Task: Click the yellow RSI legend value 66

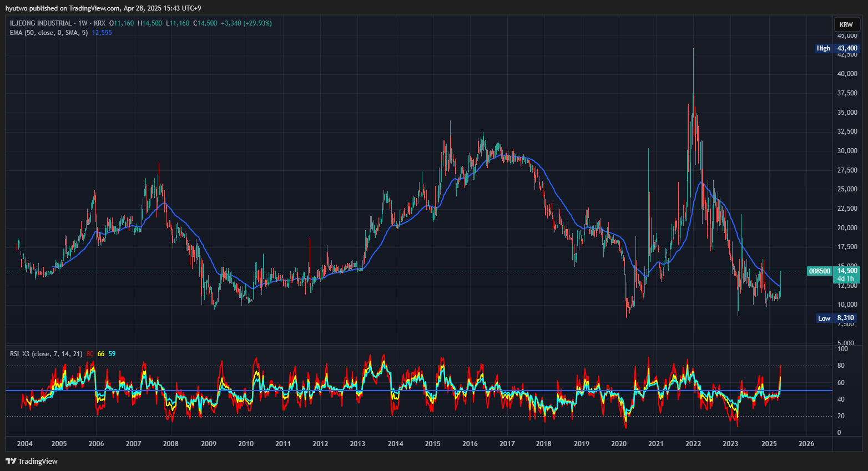Action: (101, 354)
